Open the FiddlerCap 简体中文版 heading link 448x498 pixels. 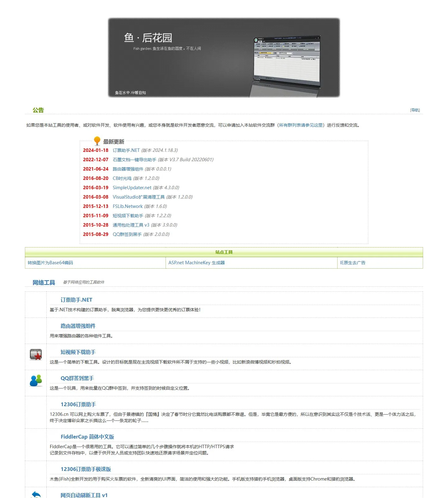coord(87,437)
